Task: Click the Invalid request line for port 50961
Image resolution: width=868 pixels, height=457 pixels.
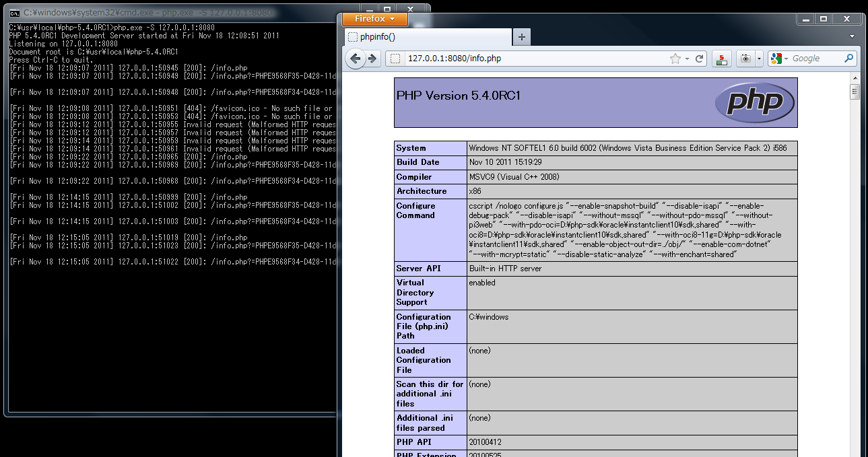Action: click(x=172, y=149)
